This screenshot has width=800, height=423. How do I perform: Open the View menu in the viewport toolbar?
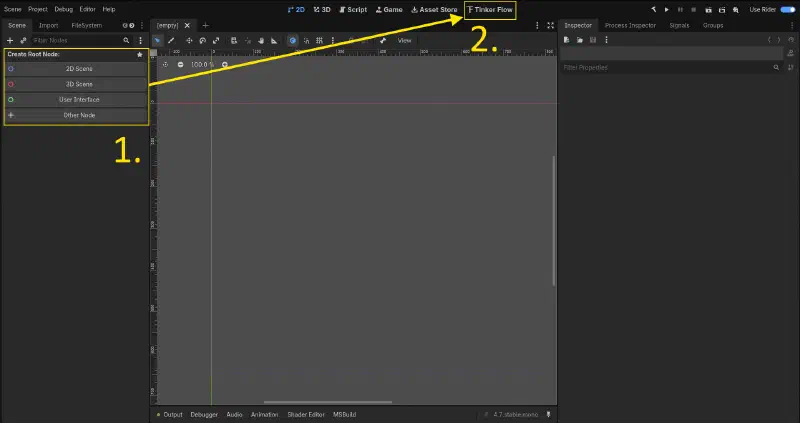coord(405,40)
